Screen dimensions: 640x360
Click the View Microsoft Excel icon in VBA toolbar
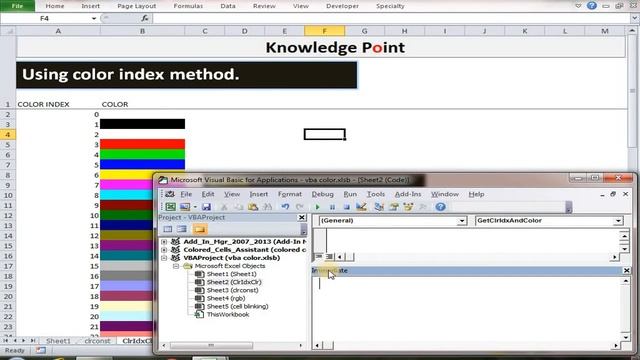point(171,207)
